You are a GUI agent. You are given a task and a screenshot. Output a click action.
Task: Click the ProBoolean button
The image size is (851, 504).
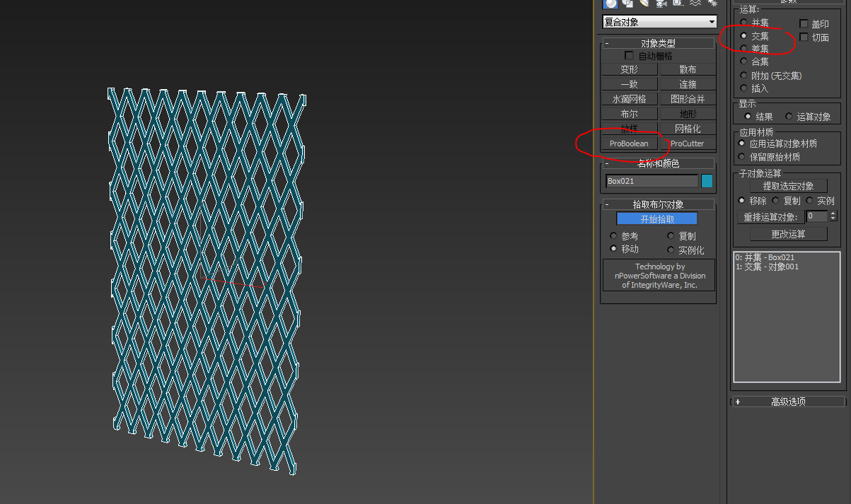629,143
